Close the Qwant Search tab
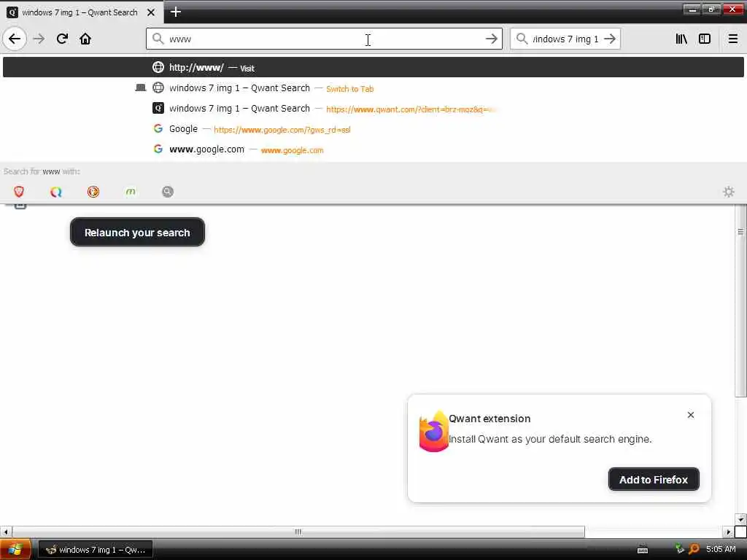747x560 pixels. [x=151, y=12]
